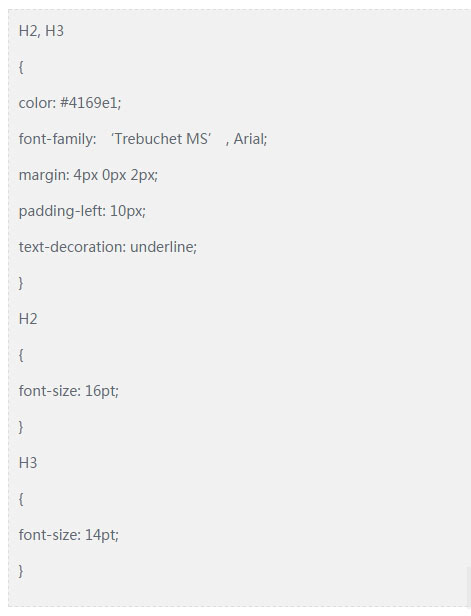Click the 'text-decoration: underline;' line
471x616 pixels.
point(108,247)
